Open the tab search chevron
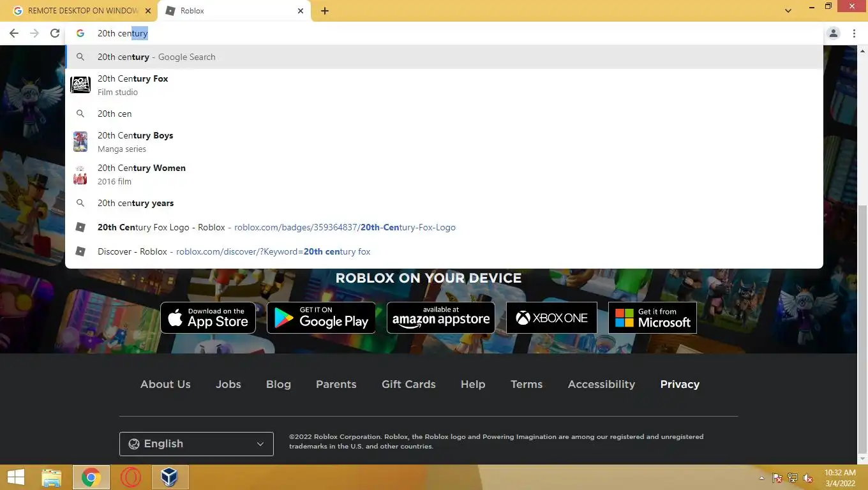The image size is (868, 490). coord(788,11)
